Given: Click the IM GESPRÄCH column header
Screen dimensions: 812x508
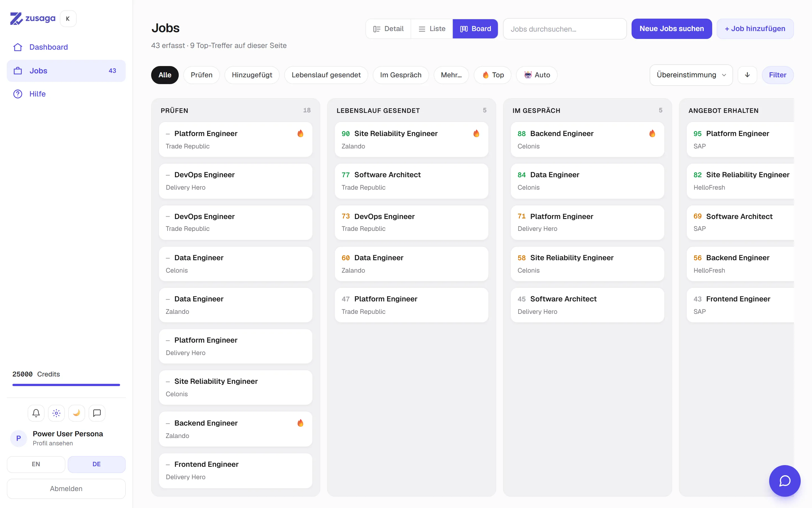Looking at the screenshot, I should click(x=536, y=111).
